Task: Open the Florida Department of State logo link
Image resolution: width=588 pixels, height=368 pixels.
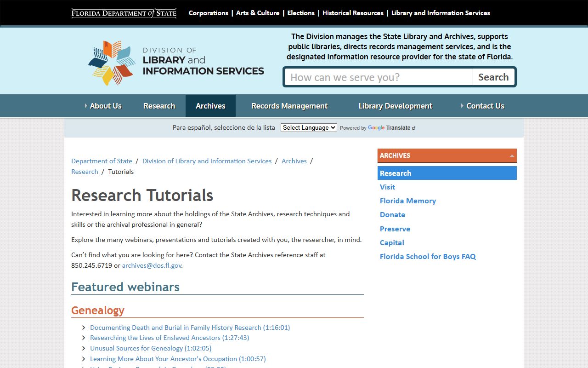Action: click(124, 13)
